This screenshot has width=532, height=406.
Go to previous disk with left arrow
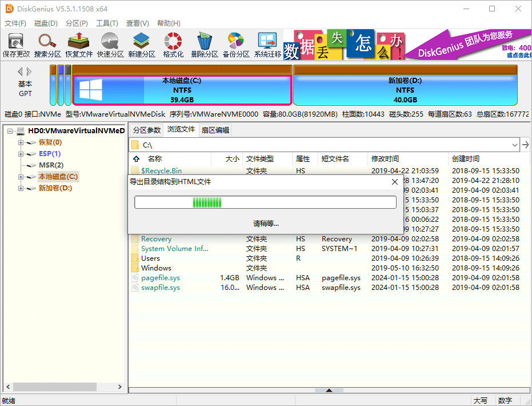point(21,71)
